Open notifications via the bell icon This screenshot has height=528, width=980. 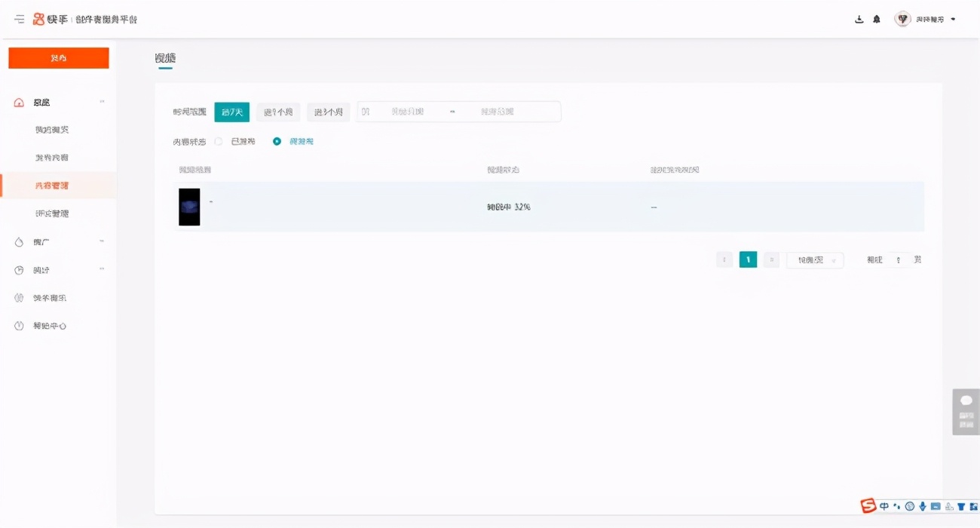[876, 20]
